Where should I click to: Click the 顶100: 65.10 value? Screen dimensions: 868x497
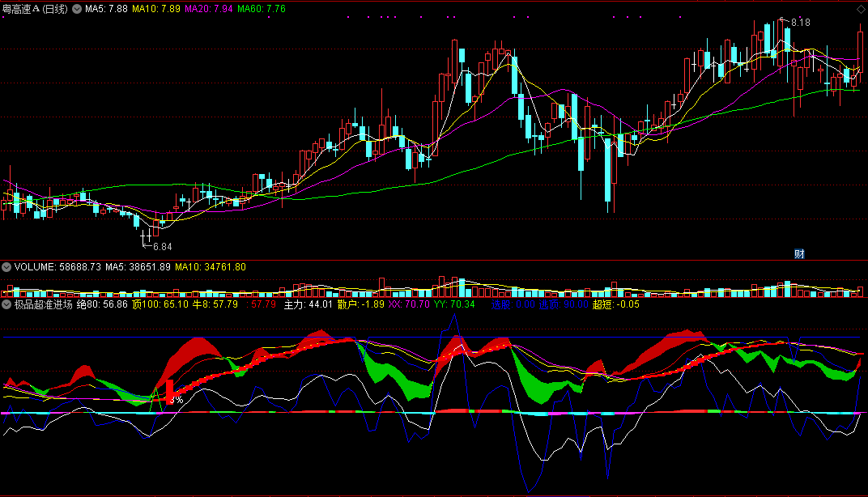160,304
